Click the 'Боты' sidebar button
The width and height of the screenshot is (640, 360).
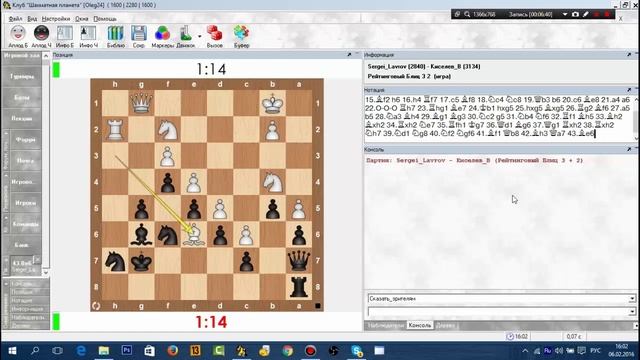[x=22, y=98]
